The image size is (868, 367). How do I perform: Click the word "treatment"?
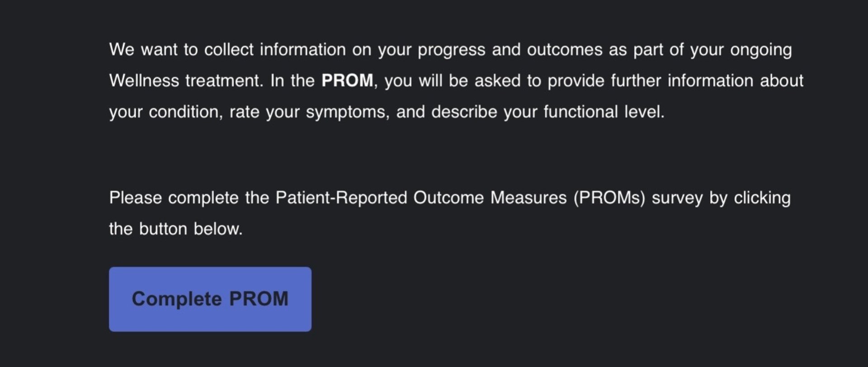point(224,81)
